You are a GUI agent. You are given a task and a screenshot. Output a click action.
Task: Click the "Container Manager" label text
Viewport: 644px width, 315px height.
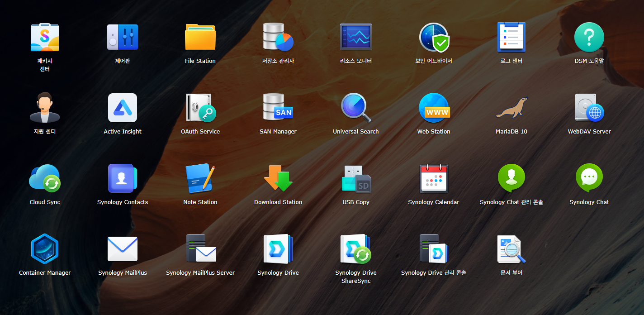(45, 273)
